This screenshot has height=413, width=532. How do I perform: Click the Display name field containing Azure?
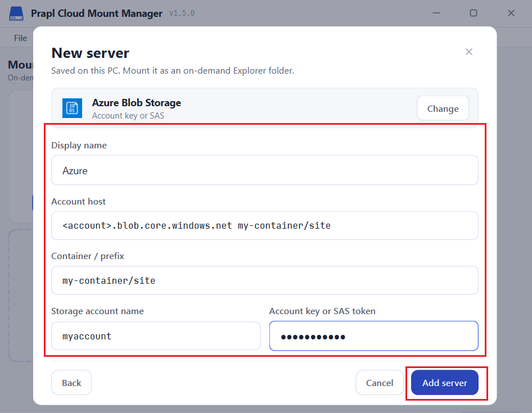pos(265,170)
